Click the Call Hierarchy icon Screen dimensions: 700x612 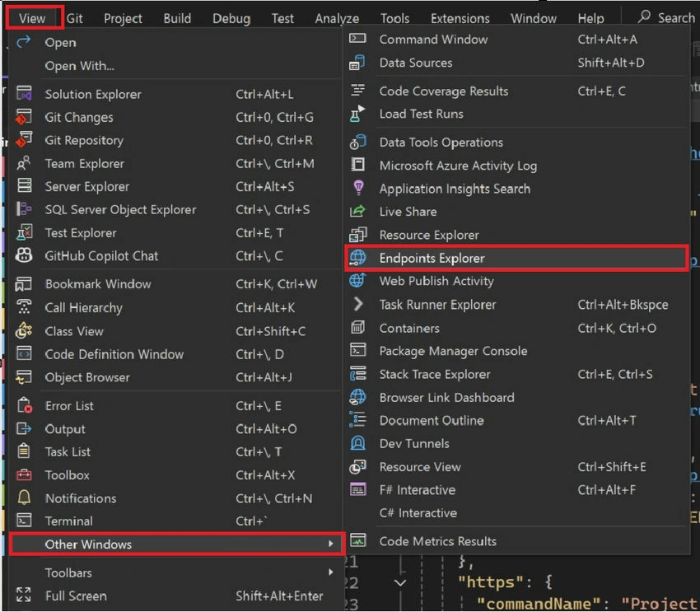point(24,307)
